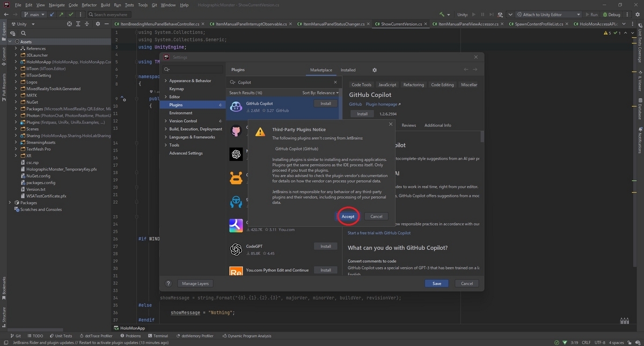Open the Problems tool window
The image size is (644, 346).
129,336
